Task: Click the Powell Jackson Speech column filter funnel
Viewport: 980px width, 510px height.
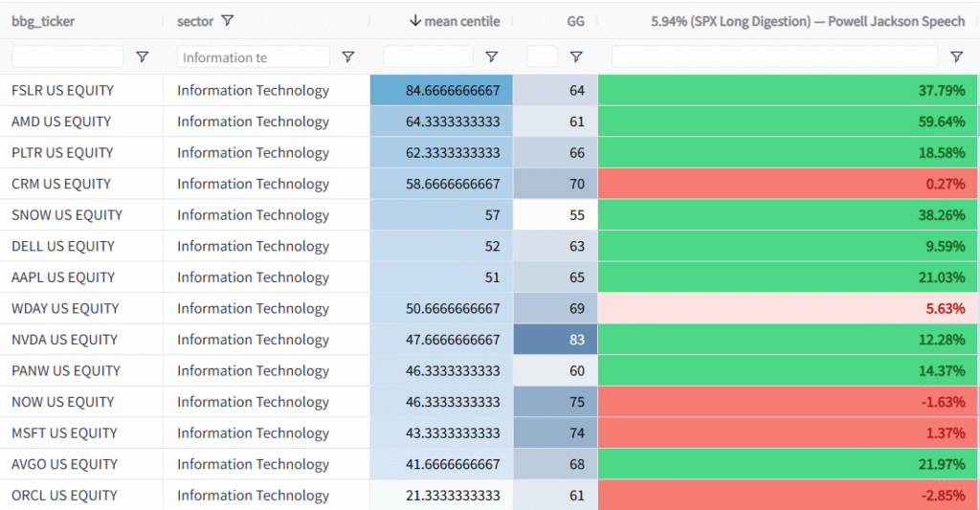Action: tap(956, 57)
